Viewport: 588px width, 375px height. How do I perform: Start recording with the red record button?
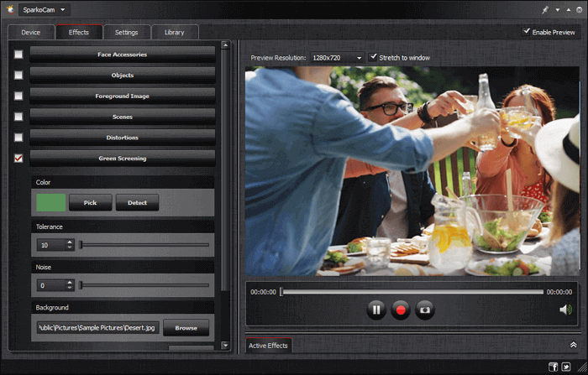tap(401, 310)
